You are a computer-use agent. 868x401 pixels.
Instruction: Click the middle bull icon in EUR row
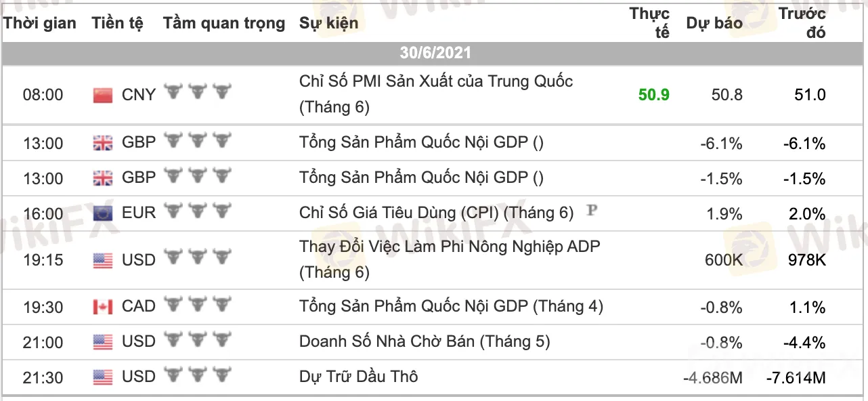coord(198,211)
